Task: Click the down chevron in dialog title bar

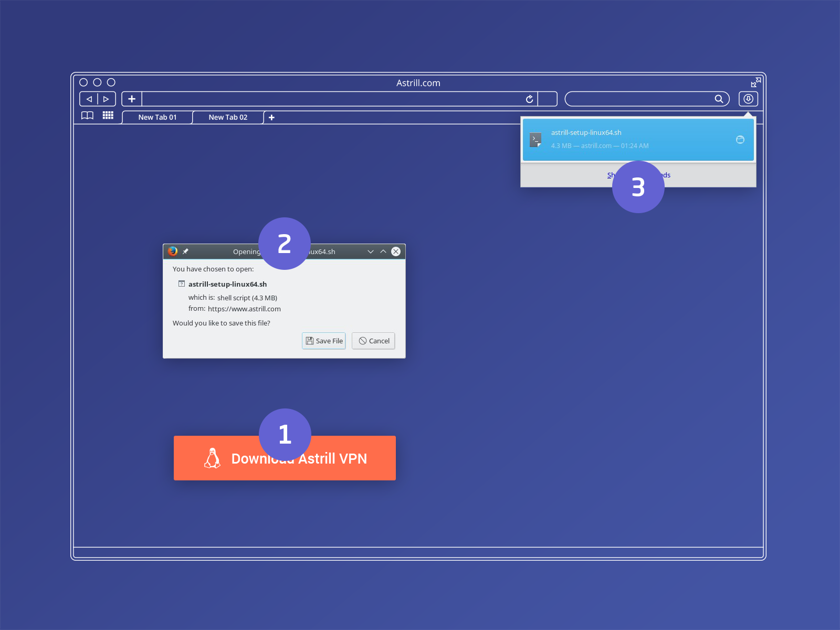Action: click(x=371, y=251)
